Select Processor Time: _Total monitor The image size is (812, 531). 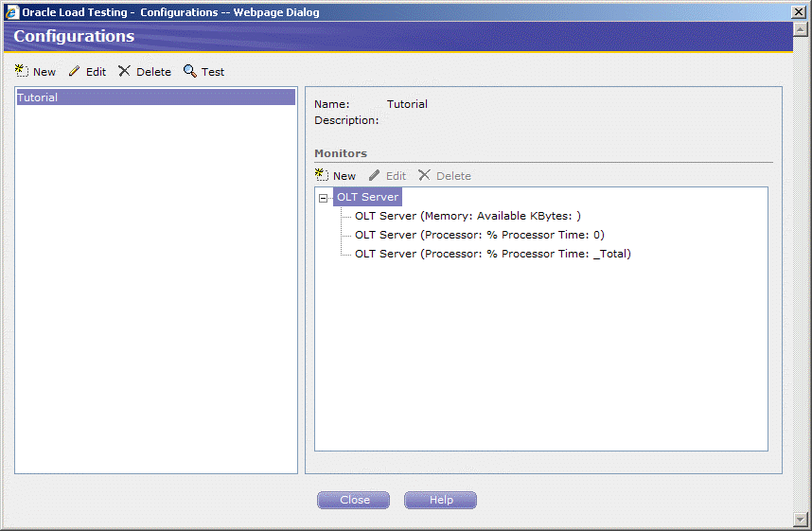[493, 254]
